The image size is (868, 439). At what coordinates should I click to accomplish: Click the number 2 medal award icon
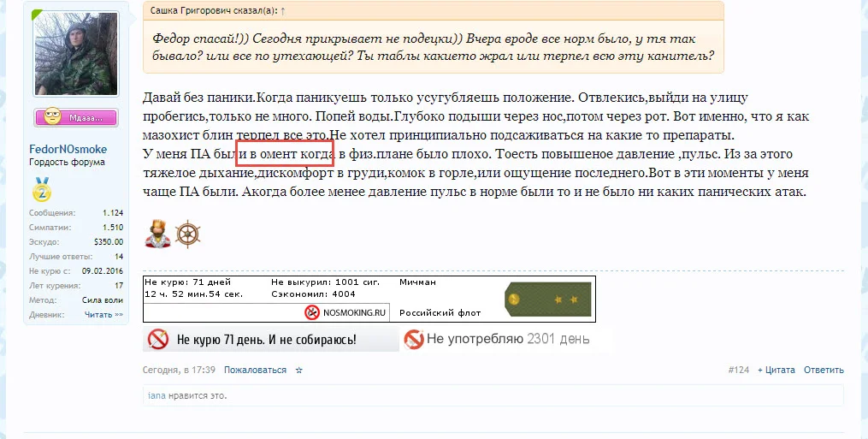tap(42, 189)
